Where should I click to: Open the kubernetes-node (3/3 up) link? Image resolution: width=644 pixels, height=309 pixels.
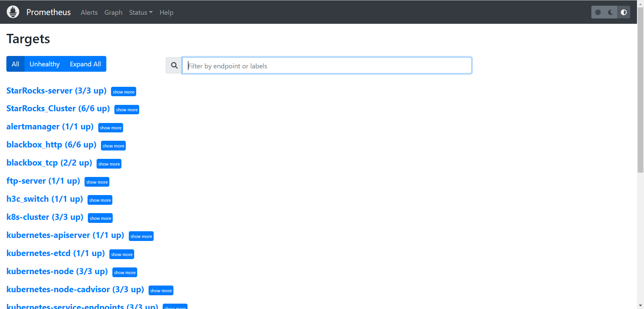click(57, 271)
